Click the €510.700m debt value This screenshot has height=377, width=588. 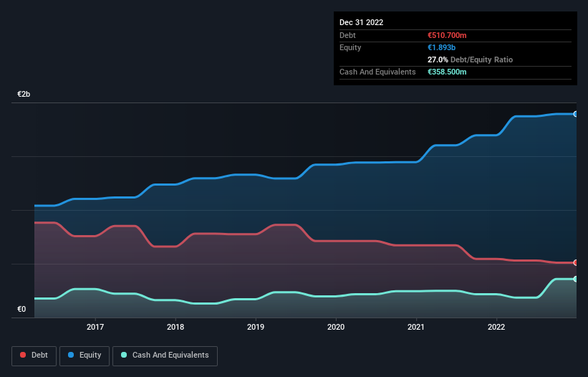(447, 35)
